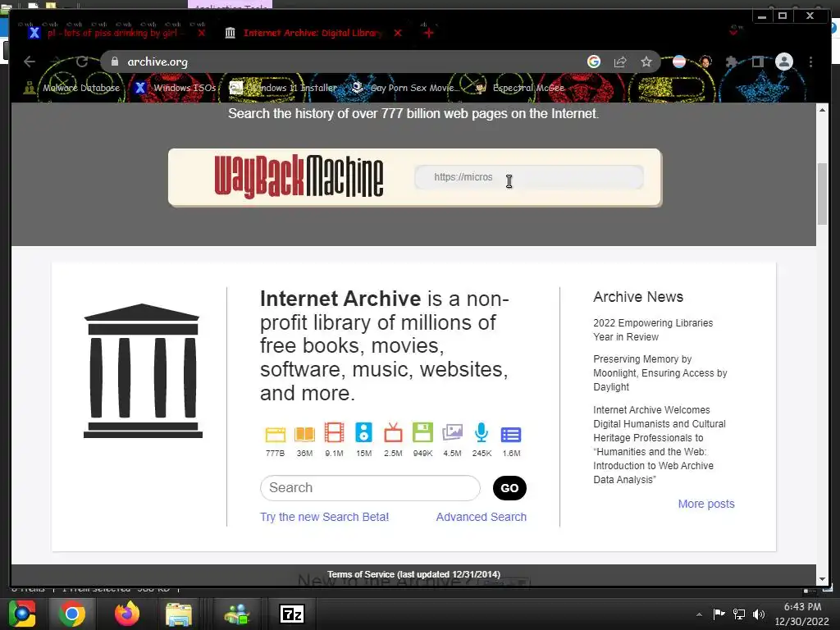Image resolution: width=840 pixels, height=630 pixels.
Task: Go back with the browser back arrow
Action: 30,62
